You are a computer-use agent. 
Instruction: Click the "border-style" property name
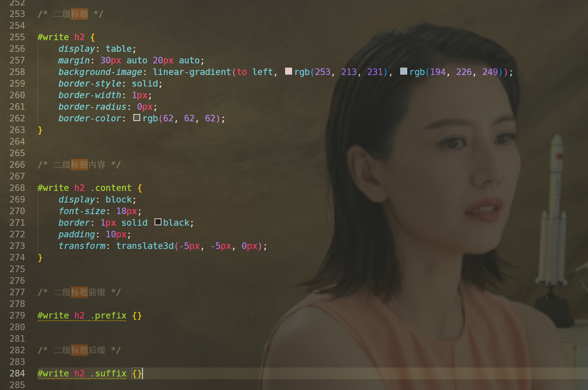pos(90,83)
